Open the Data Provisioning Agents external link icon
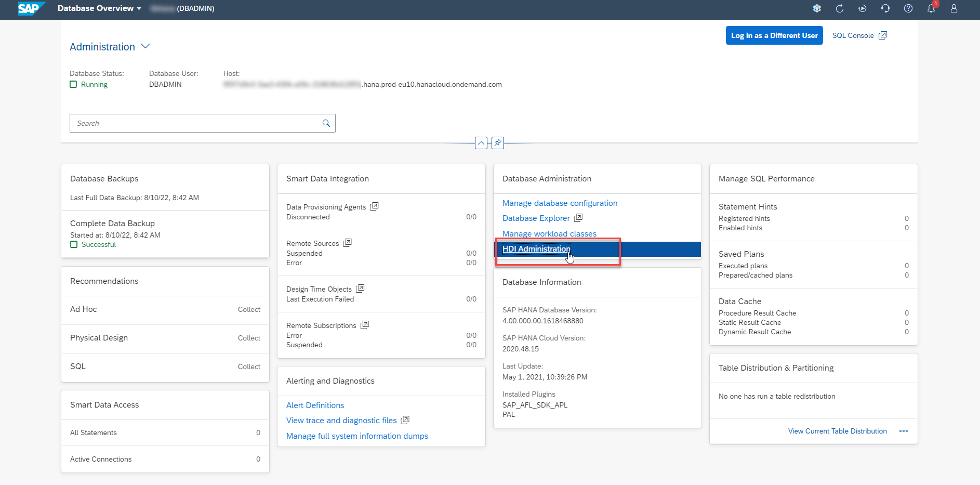The image size is (980, 485). pyautogui.click(x=374, y=206)
